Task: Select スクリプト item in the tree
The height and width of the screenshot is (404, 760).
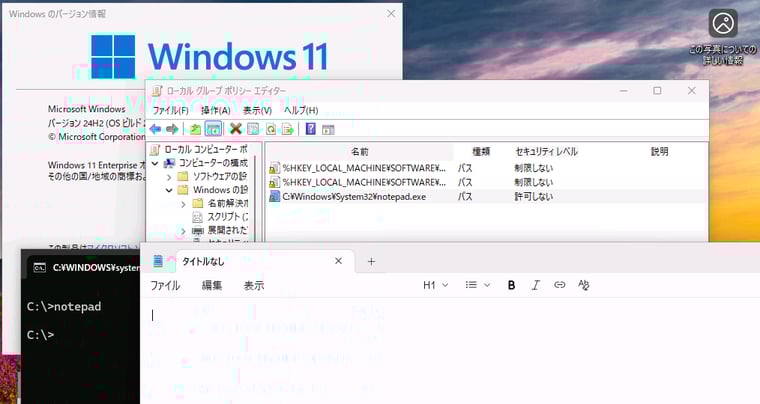Action: coord(228,217)
